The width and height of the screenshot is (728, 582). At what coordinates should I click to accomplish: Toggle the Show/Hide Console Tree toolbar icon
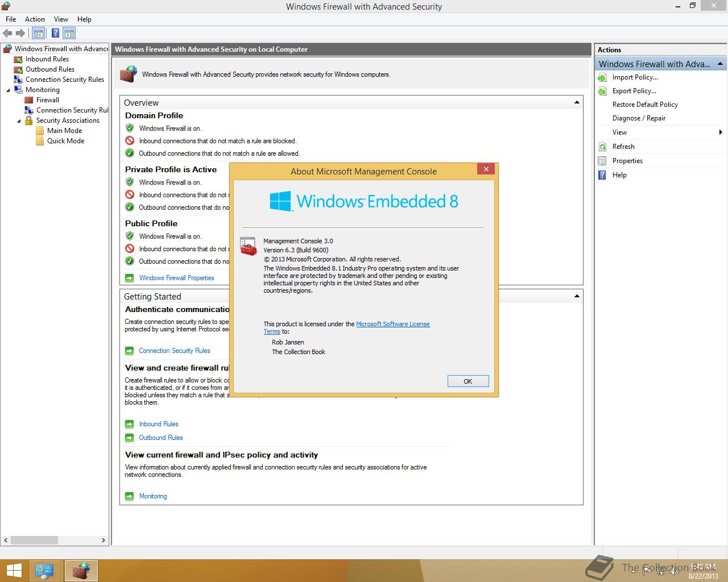(39, 34)
